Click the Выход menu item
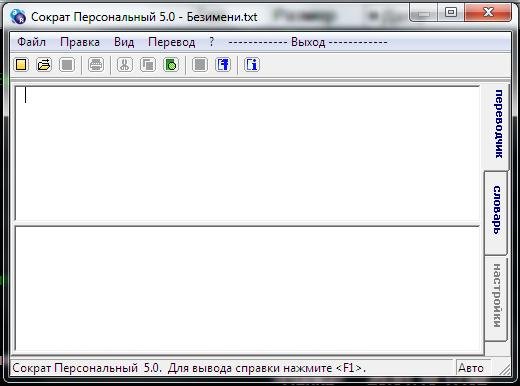Screen dimensions: 520x386 [x=308, y=42]
